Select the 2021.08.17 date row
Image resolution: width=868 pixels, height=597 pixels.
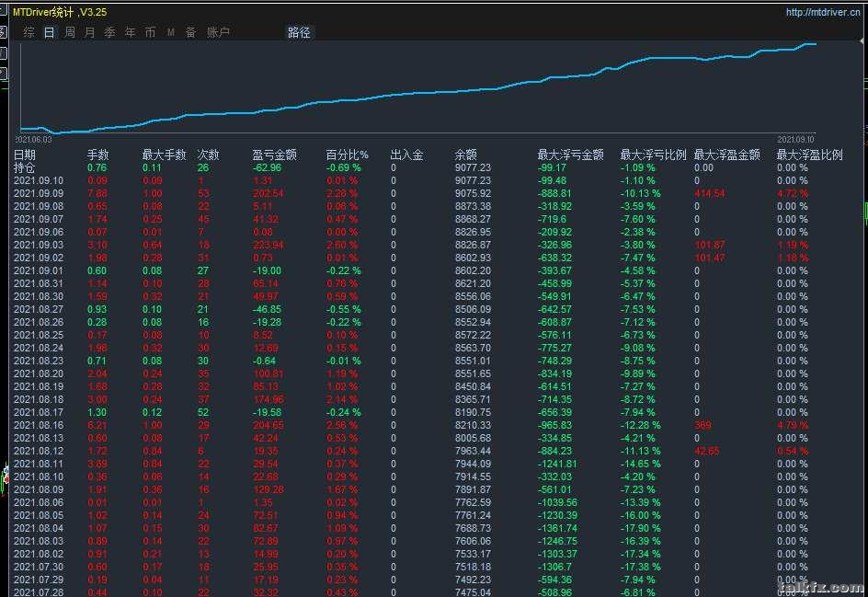pos(39,412)
